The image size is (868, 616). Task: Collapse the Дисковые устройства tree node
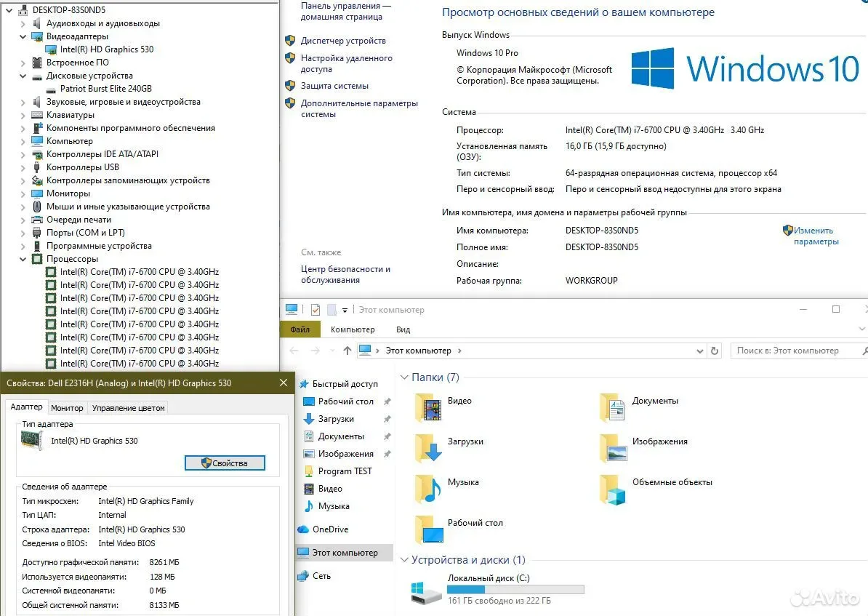(23, 76)
